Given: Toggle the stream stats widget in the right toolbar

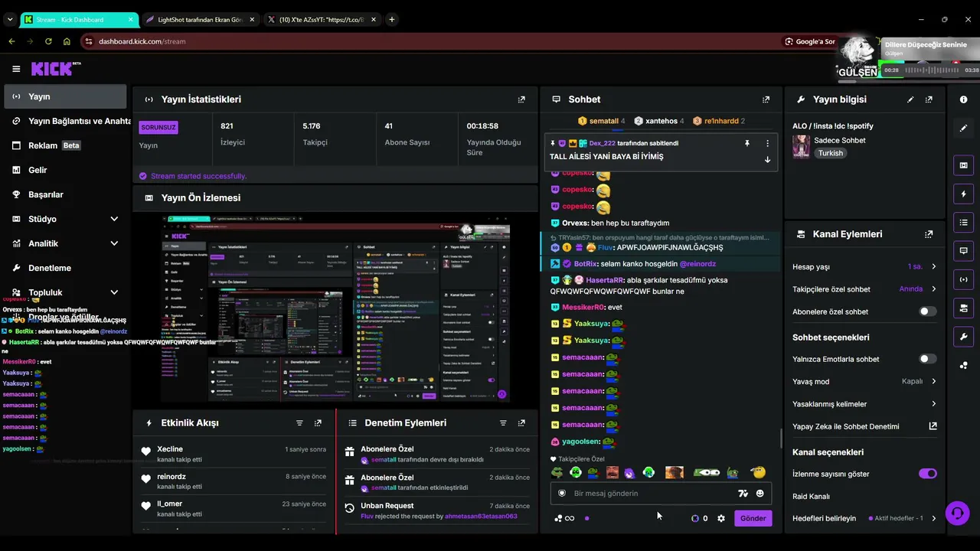Looking at the screenshot, I should click(963, 279).
